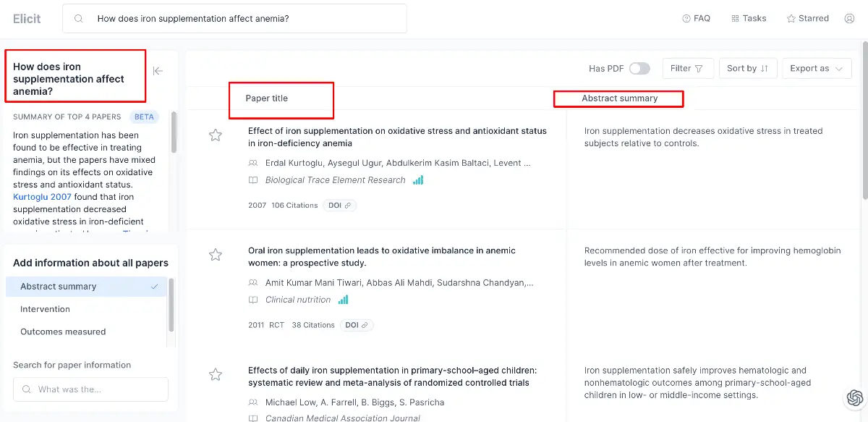
Task: Open the Sort by menu
Action: 748,68
